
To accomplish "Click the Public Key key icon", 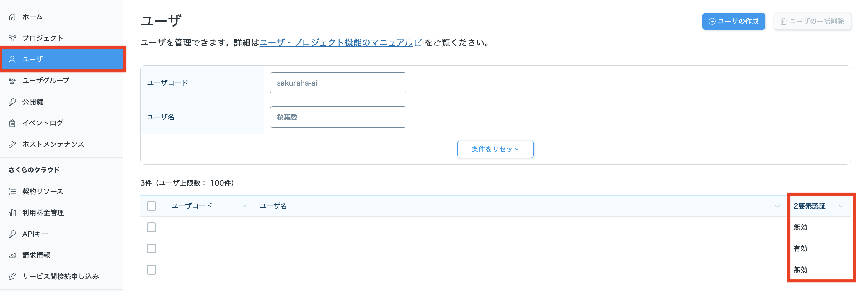I will (x=12, y=102).
